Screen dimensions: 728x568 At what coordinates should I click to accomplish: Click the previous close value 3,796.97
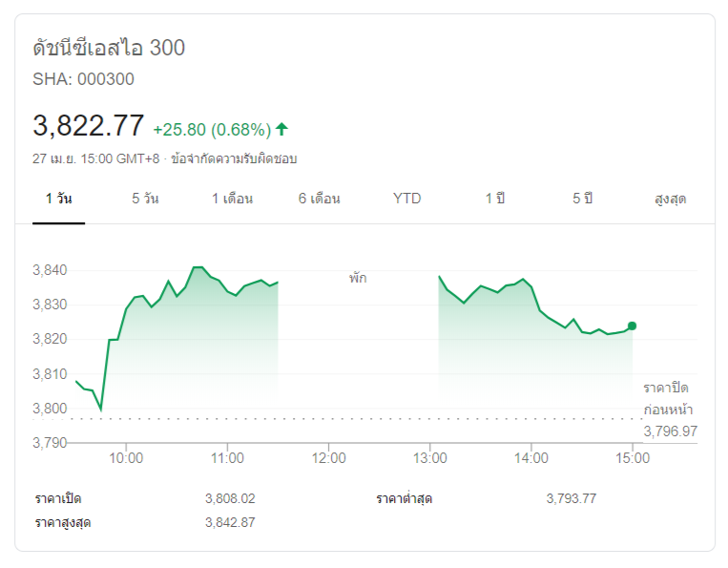670,431
